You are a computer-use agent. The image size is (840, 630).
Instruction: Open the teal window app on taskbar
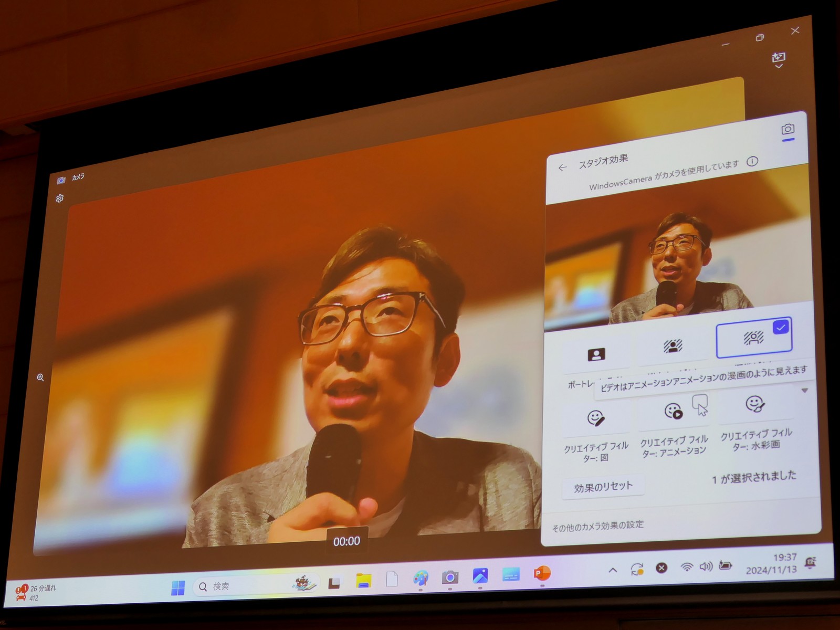[x=511, y=574]
